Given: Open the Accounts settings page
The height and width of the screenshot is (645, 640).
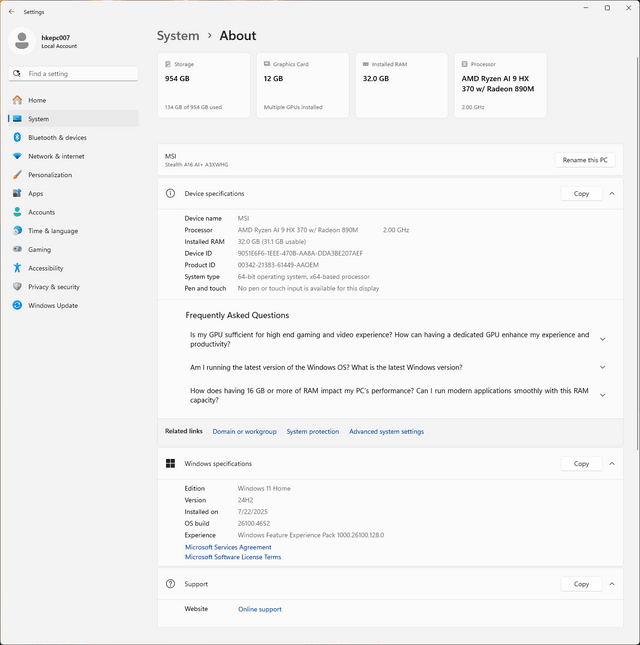Looking at the screenshot, I should (74, 212).
